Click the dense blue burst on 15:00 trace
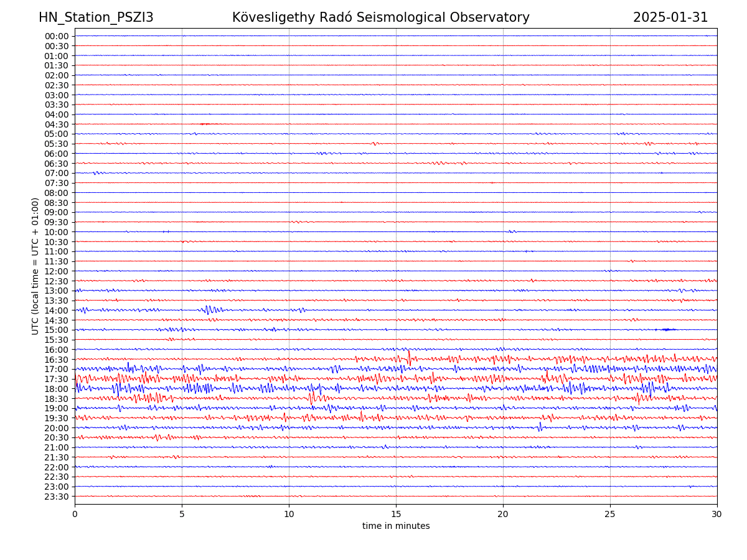The height and width of the screenshot is (560, 747). (x=666, y=329)
